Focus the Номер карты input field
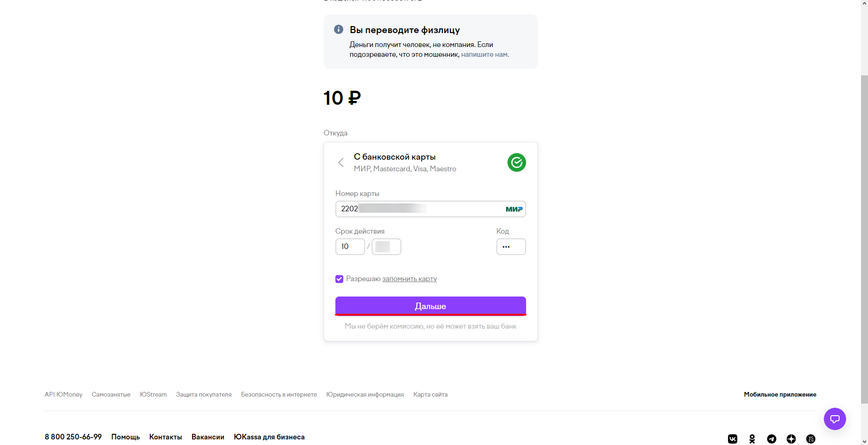 431,209
